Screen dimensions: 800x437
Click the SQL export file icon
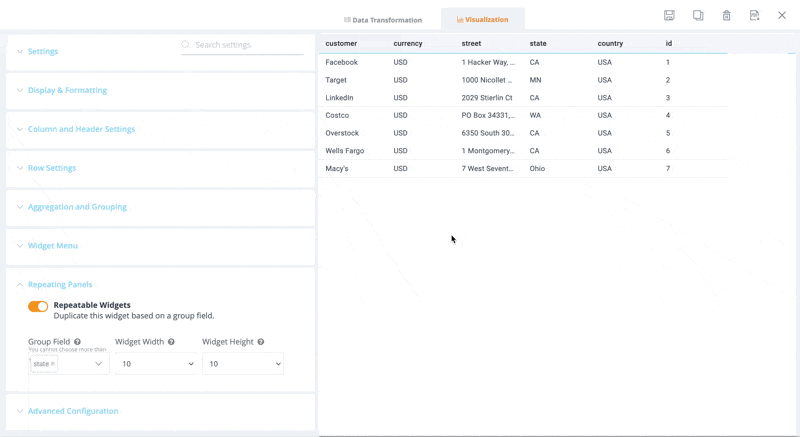click(754, 15)
